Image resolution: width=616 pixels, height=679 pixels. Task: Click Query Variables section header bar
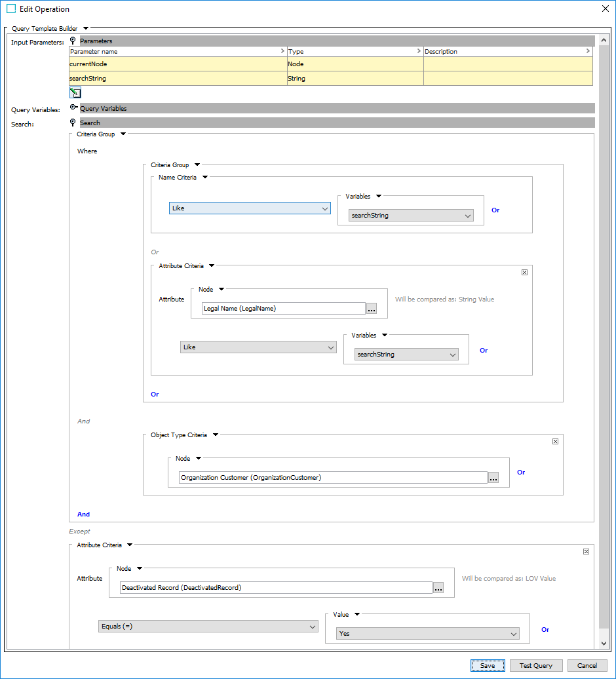pyautogui.click(x=337, y=108)
